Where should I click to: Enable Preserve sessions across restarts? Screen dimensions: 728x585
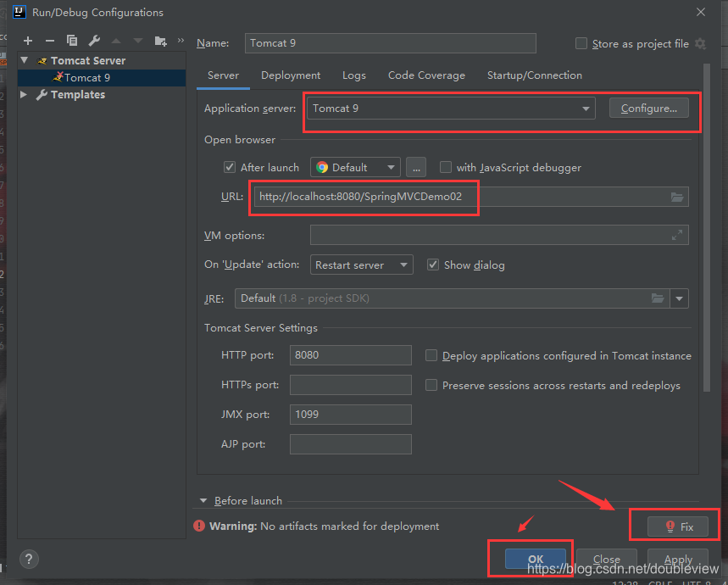tap(431, 386)
